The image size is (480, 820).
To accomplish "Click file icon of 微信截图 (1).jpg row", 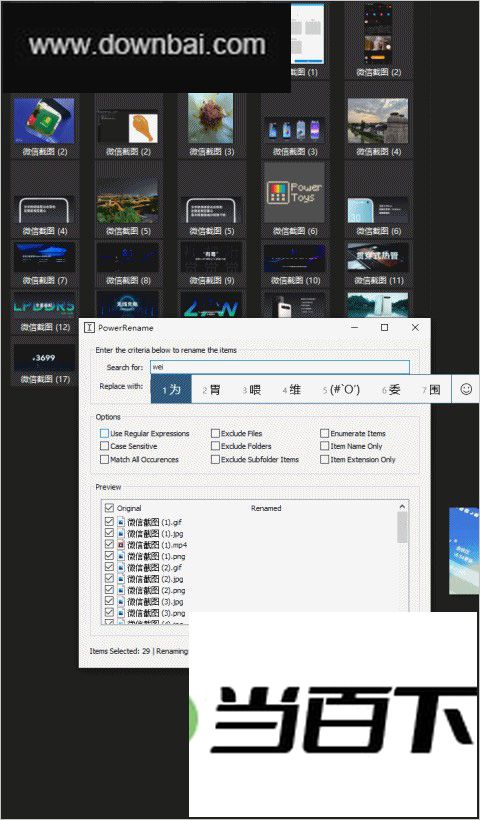I will [121, 533].
